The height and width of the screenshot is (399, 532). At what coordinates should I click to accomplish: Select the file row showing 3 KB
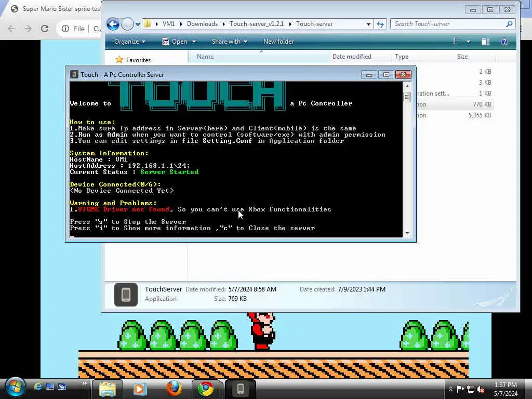click(x=455, y=83)
